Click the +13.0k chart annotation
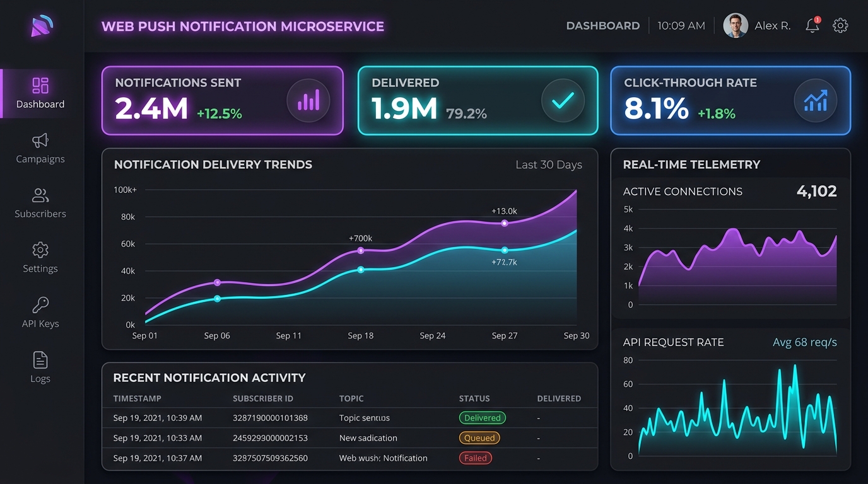 (505, 211)
